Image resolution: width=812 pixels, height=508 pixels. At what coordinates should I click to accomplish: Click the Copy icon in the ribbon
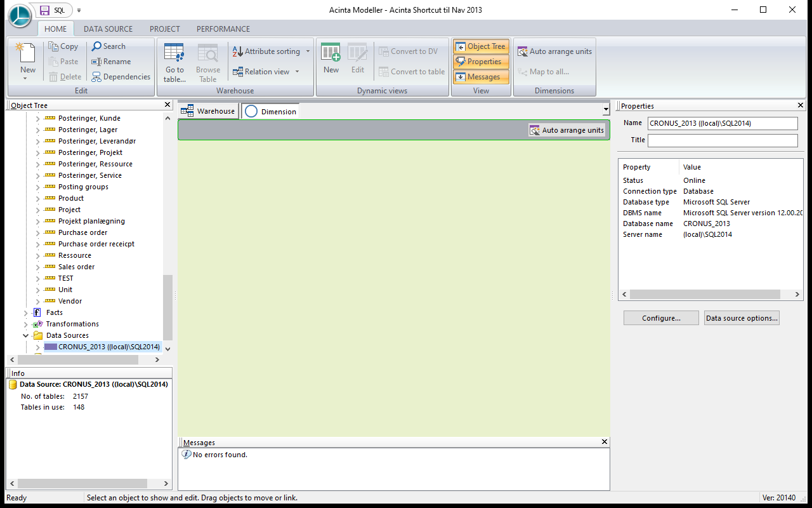point(53,46)
